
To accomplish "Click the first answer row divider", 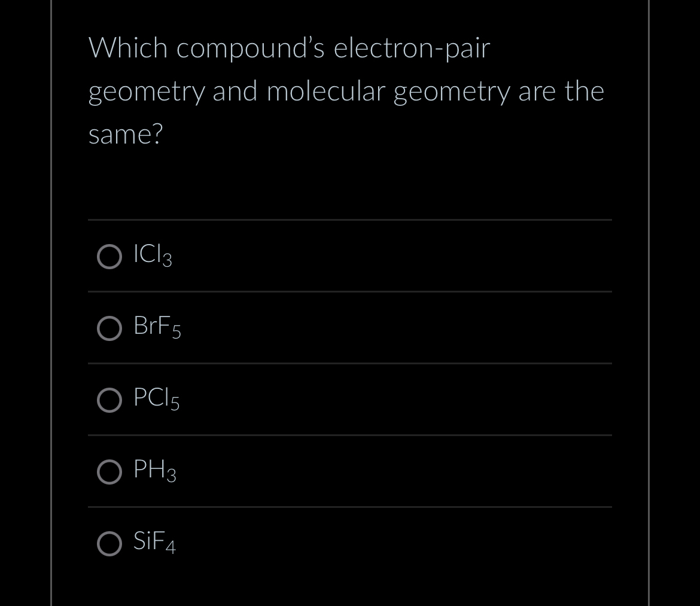I will pos(350,220).
